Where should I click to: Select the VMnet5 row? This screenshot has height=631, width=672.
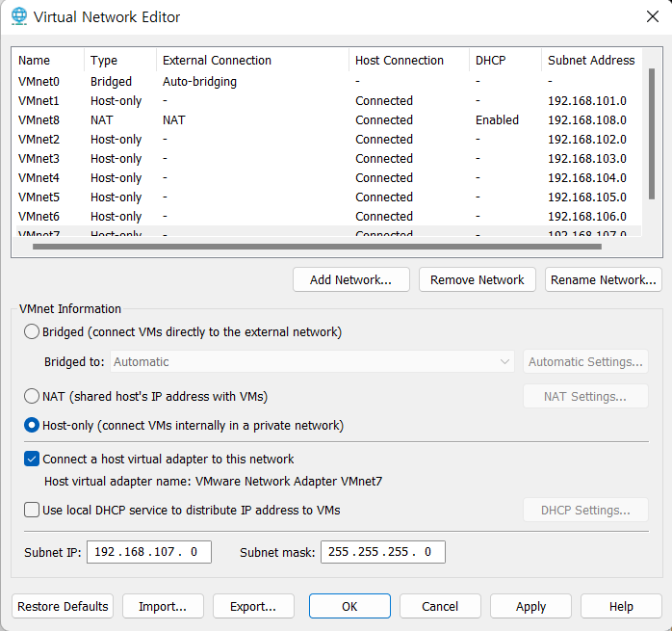(328, 197)
